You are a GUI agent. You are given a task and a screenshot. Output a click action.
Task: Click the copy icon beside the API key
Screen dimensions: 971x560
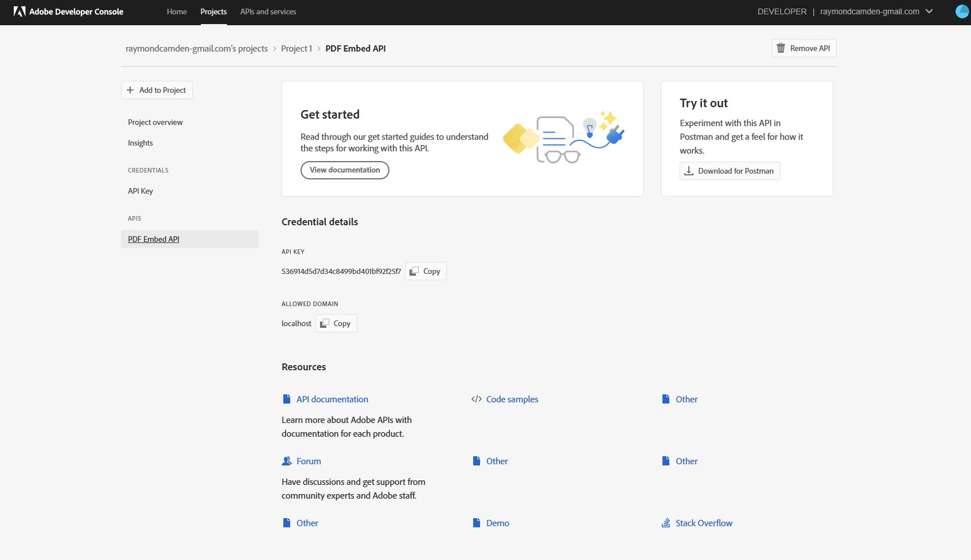pos(414,271)
